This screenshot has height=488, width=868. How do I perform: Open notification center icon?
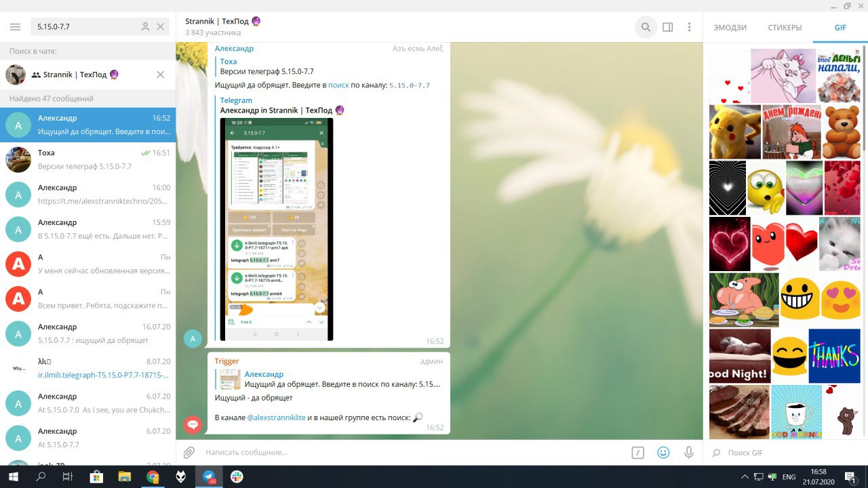[x=850, y=477]
